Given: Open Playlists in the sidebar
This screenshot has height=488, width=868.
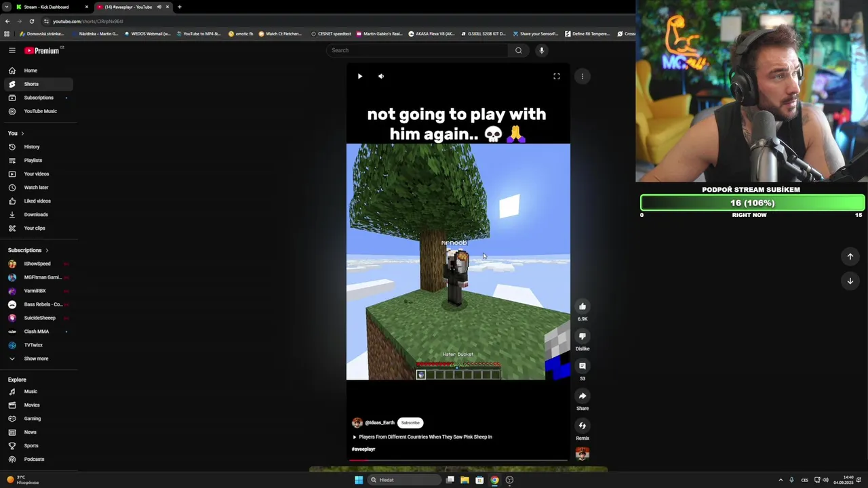Looking at the screenshot, I should click(37, 161).
